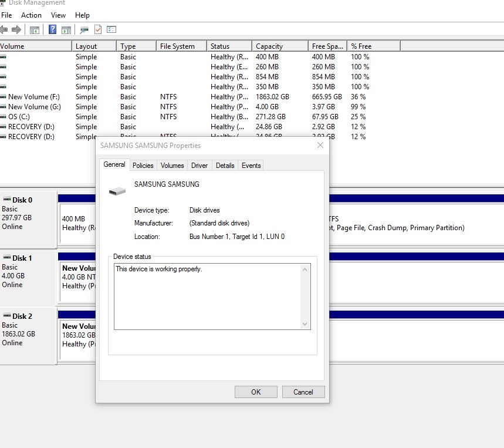Image resolution: width=504 pixels, height=448 pixels.
Task: Select drive icon of OS (C:) row
Action: coord(3,117)
